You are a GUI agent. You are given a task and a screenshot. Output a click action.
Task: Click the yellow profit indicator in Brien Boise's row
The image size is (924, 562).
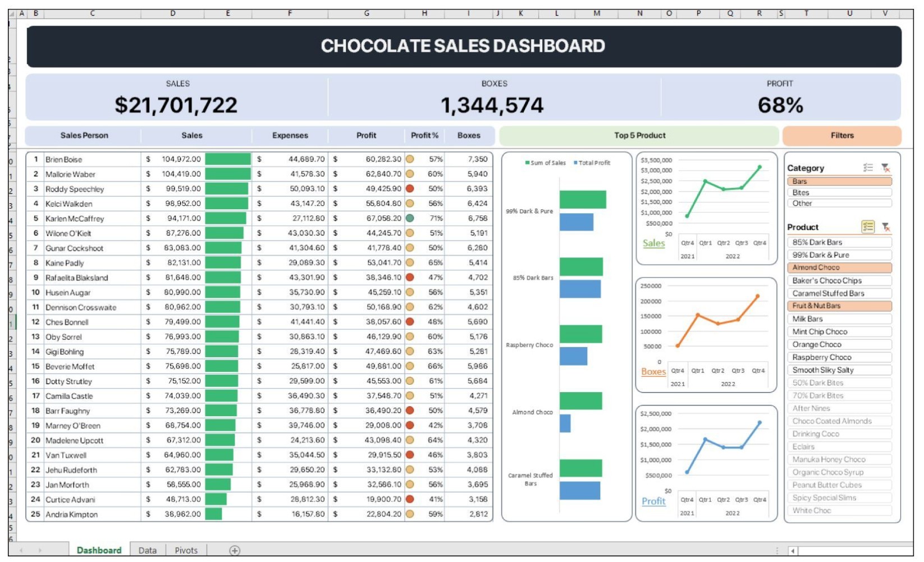pos(410,159)
